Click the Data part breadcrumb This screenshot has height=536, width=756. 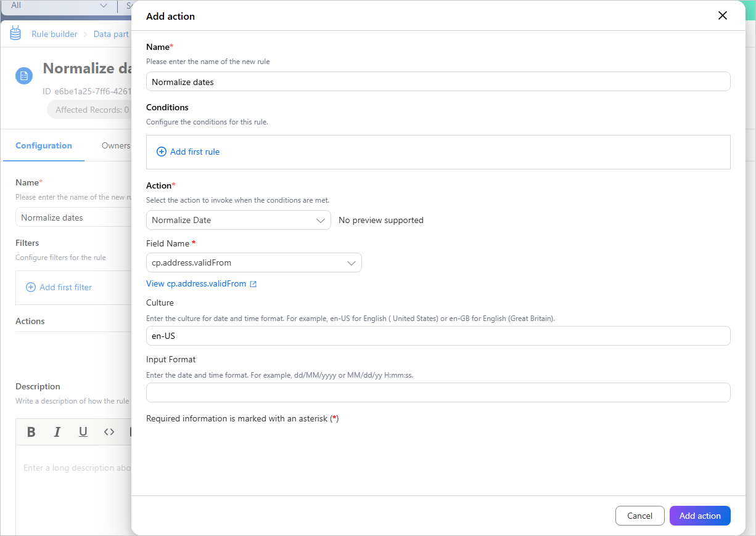pos(111,34)
